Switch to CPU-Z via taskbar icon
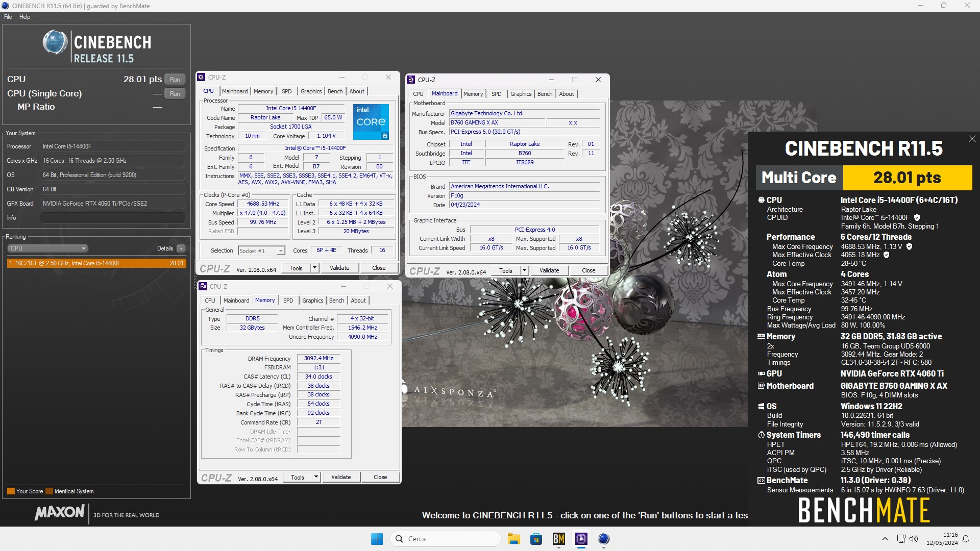The width and height of the screenshot is (980, 551). tap(581, 539)
